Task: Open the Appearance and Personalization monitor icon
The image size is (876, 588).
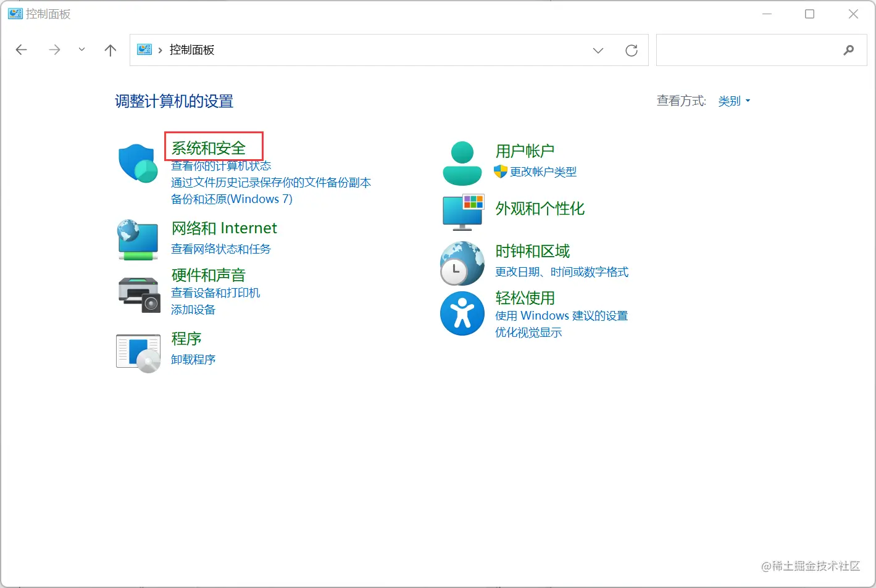Action: pos(463,212)
